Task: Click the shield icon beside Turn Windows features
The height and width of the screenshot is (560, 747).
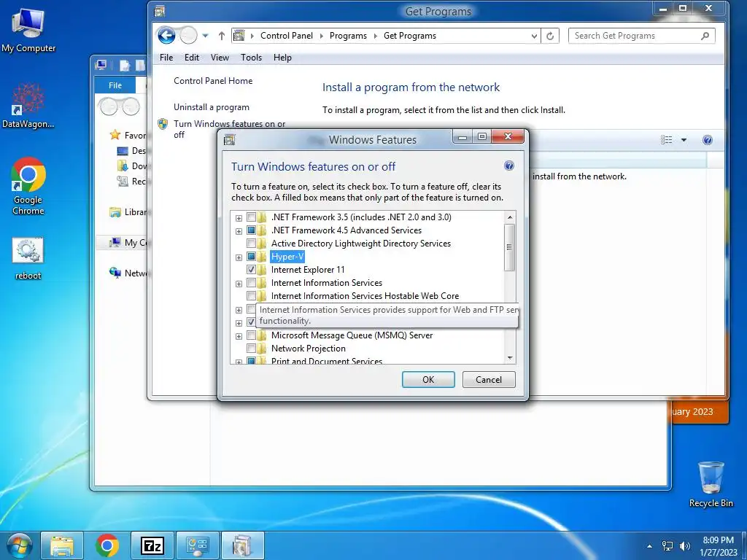Action: pos(163,124)
